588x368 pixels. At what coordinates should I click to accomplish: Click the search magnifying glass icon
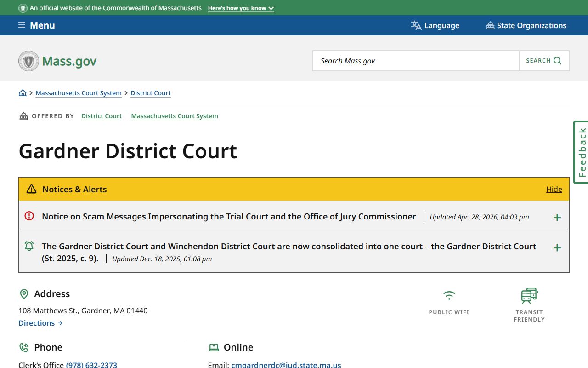coord(558,61)
